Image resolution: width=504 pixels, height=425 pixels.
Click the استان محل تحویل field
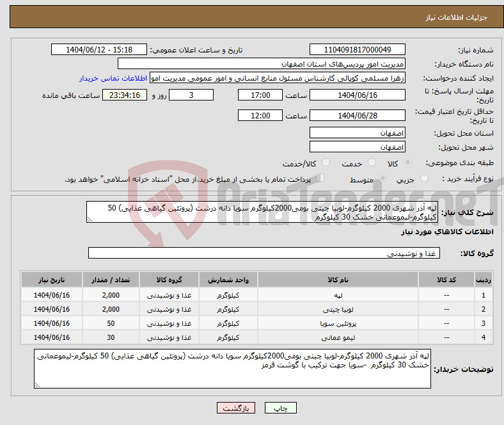357,133
